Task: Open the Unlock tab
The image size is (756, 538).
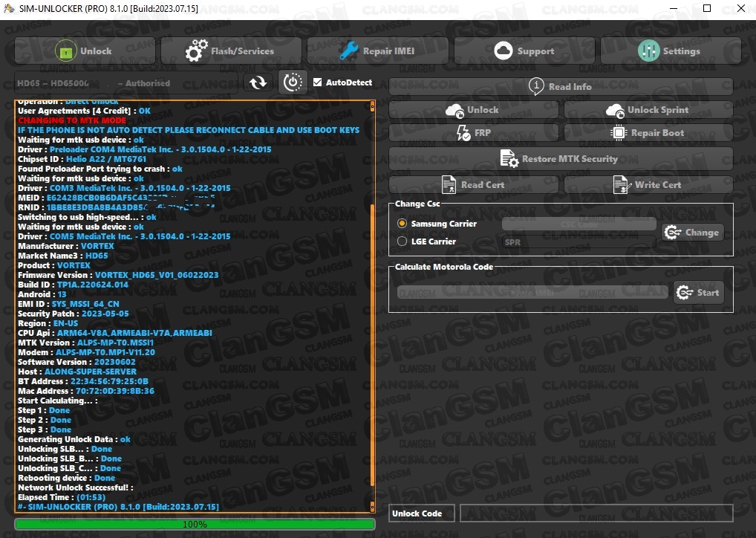Action: pos(85,51)
